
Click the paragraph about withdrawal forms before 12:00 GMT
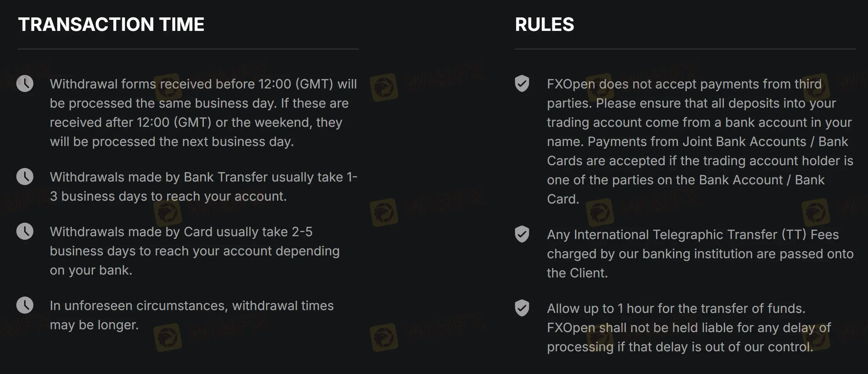click(x=204, y=113)
